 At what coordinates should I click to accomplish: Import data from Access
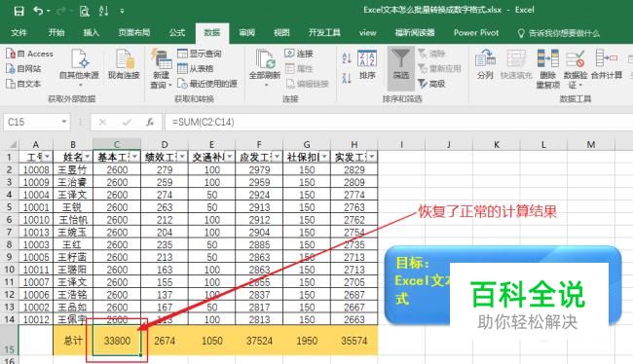pyautogui.click(x=29, y=54)
